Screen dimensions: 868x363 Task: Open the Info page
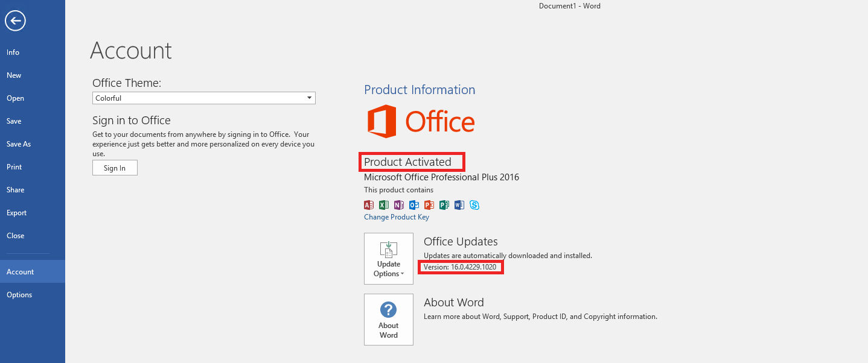(33, 52)
